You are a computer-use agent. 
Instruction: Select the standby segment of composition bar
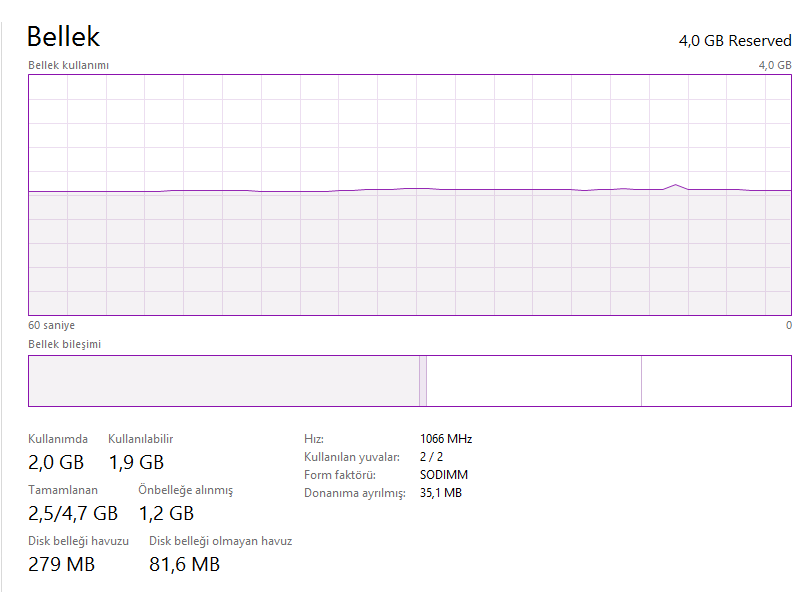point(533,381)
